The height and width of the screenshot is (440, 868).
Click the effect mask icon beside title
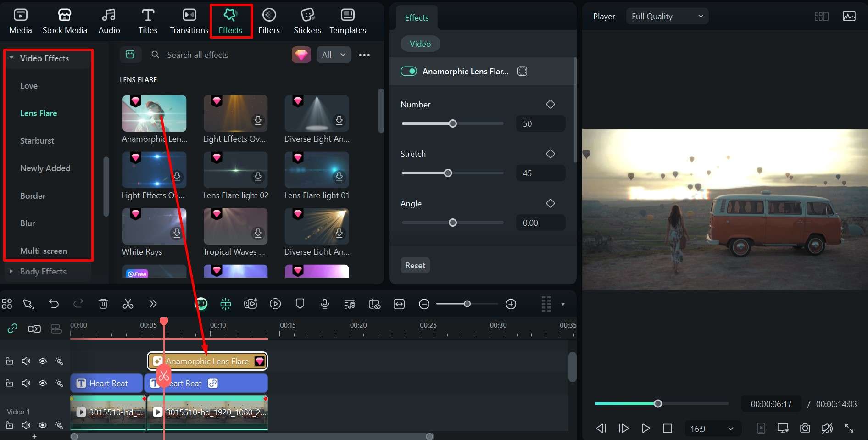point(522,71)
